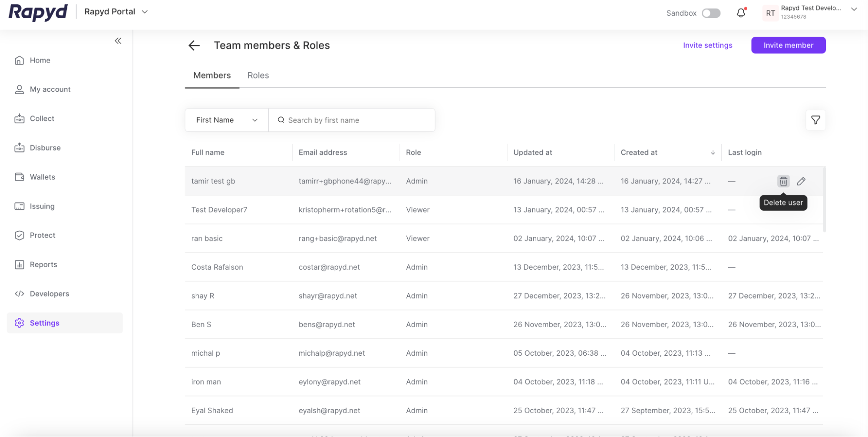Expand the Rapyd Test Developer account menu
868x437 pixels.
854,10
